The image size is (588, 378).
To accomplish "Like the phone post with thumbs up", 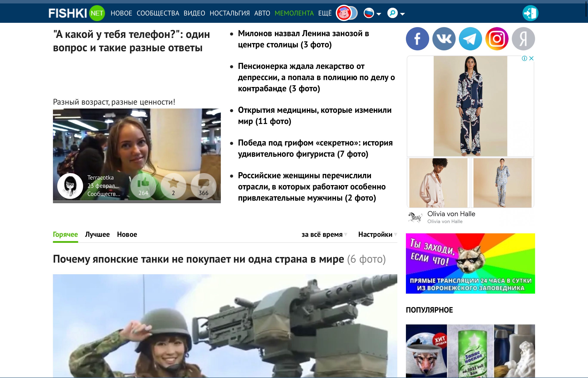I will (143, 186).
